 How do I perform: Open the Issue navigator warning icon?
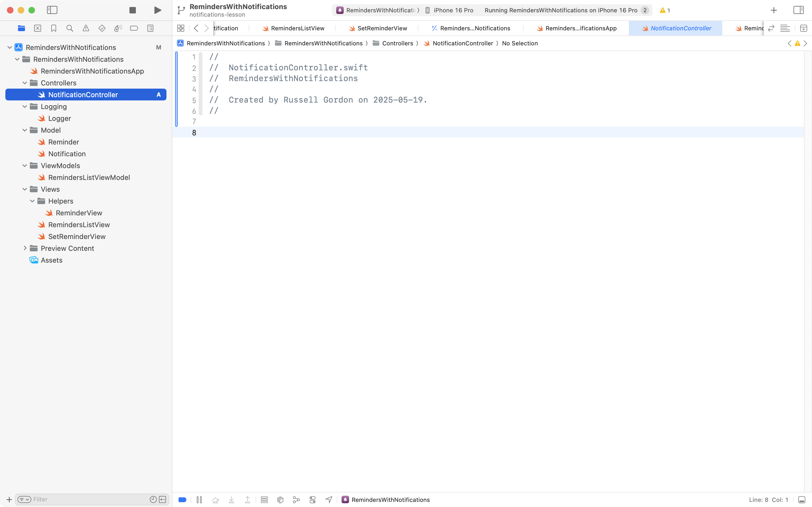[86, 28]
